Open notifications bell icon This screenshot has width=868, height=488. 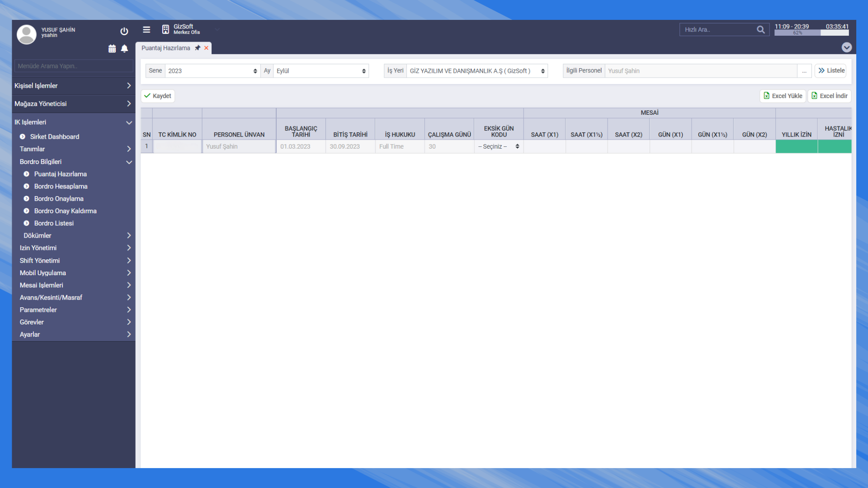(x=124, y=49)
